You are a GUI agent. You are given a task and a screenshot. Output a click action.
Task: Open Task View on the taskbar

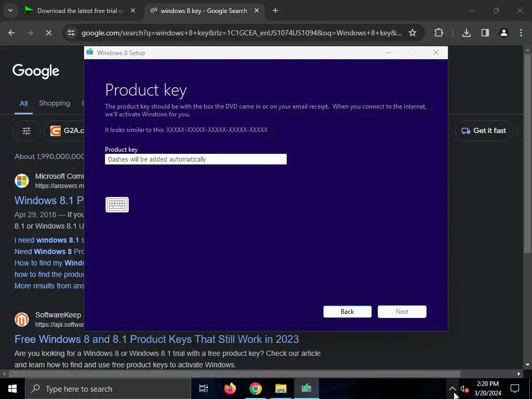203,389
